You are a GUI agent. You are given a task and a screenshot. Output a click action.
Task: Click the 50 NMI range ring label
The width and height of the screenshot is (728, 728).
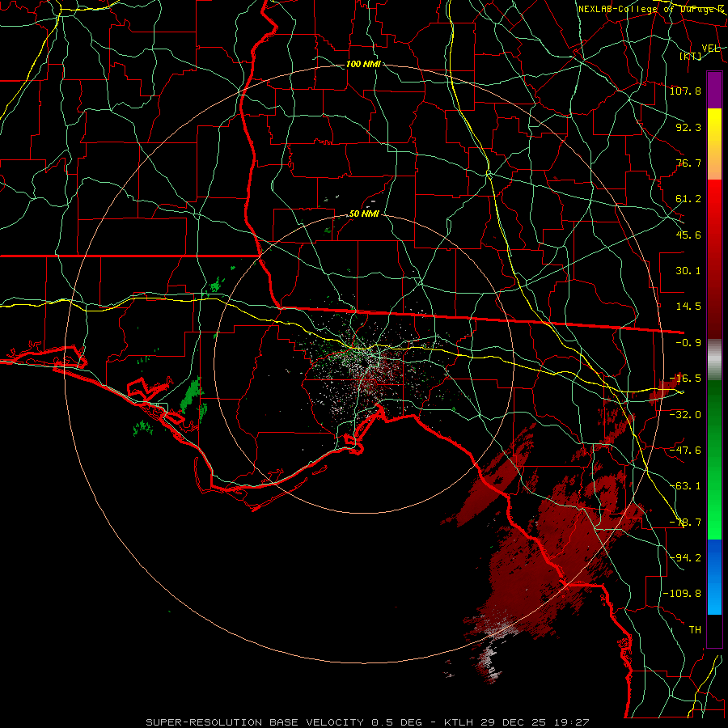click(x=364, y=214)
